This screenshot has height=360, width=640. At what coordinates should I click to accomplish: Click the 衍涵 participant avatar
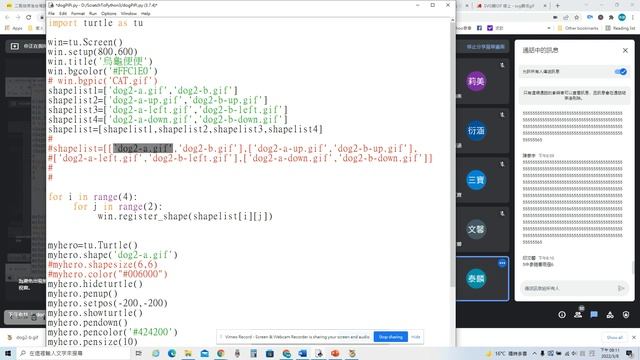click(476, 131)
